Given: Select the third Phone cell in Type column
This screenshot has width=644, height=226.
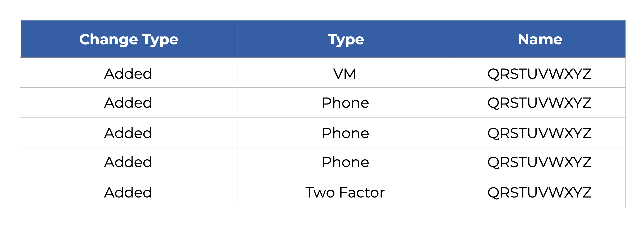Looking at the screenshot, I should coord(345,162).
